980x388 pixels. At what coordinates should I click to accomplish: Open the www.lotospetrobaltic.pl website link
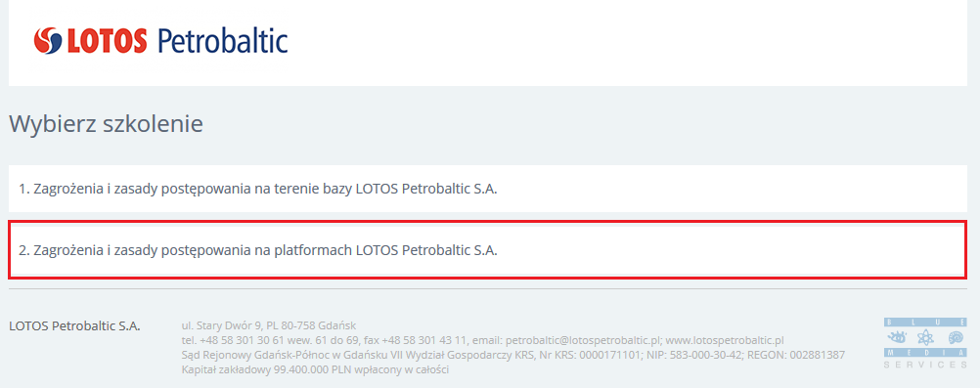[x=725, y=340]
